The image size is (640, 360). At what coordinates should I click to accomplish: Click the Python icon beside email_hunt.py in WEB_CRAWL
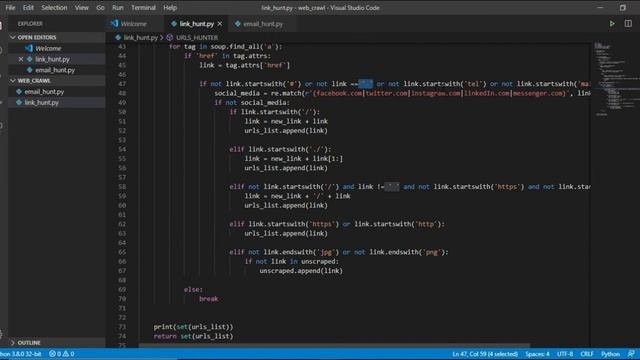tap(19, 92)
